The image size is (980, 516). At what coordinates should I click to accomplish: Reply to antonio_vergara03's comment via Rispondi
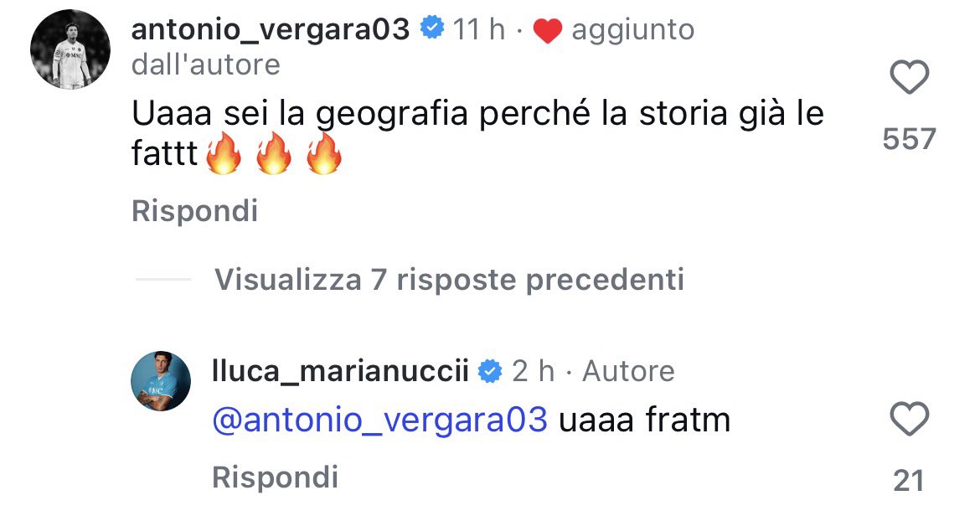tap(194, 211)
